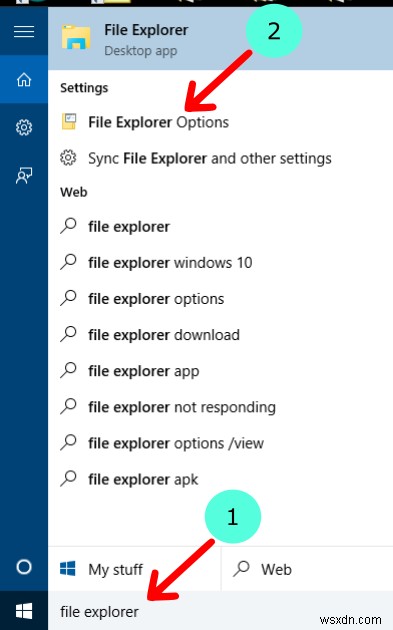The width and height of the screenshot is (393, 630).
Task: Open the hamburger menu in Cortana sidebar
Action: tap(24, 31)
